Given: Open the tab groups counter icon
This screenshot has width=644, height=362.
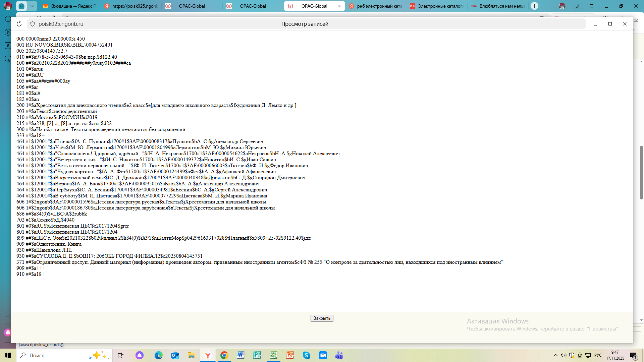Looking at the screenshot, I should point(21,6).
